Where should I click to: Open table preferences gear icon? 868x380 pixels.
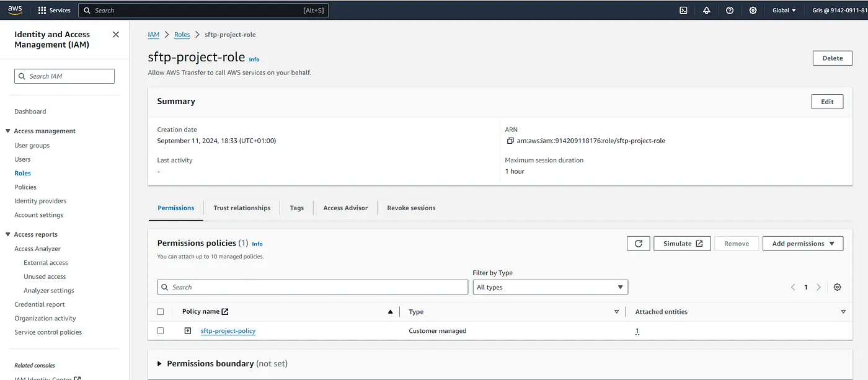click(837, 287)
